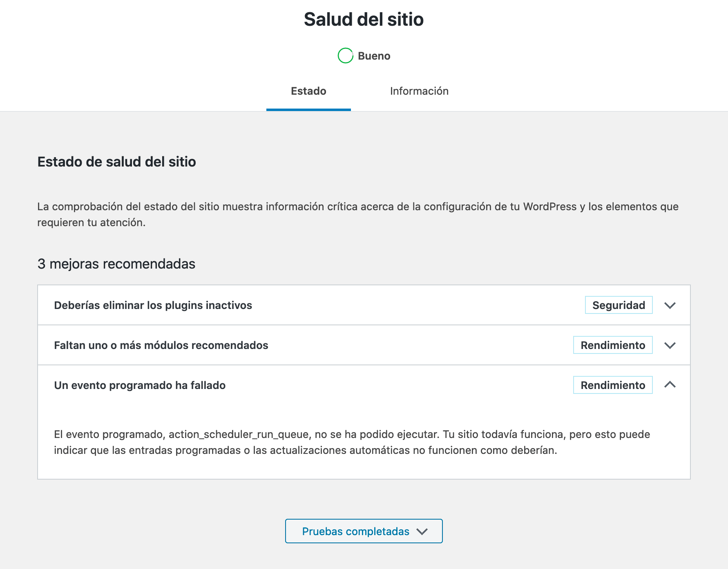Viewport: 728px width, 569px height.
Task: Click the 'Salud del sitio' title
Action: (x=364, y=19)
